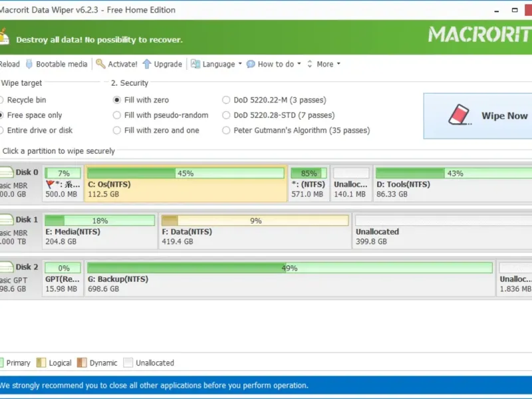Click the 45% usage bar of C: drive

click(x=186, y=173)
